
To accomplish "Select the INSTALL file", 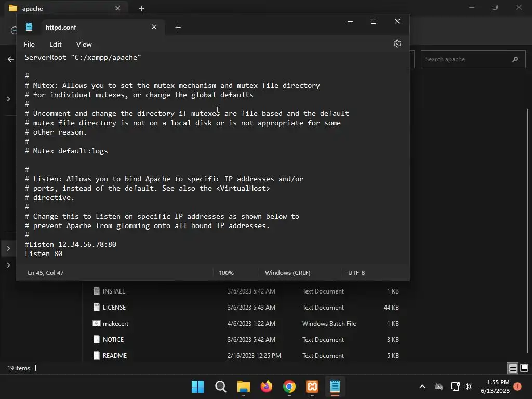I will coord(246,291).
